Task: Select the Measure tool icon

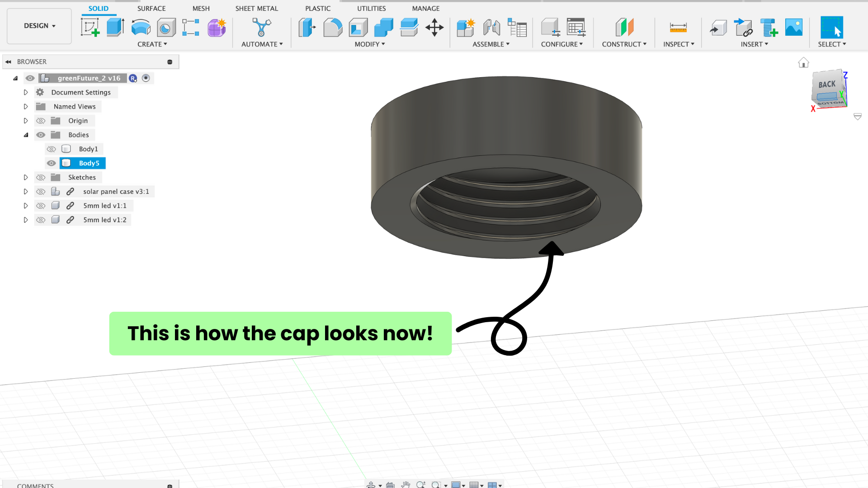Action: (x=678, y=28)
